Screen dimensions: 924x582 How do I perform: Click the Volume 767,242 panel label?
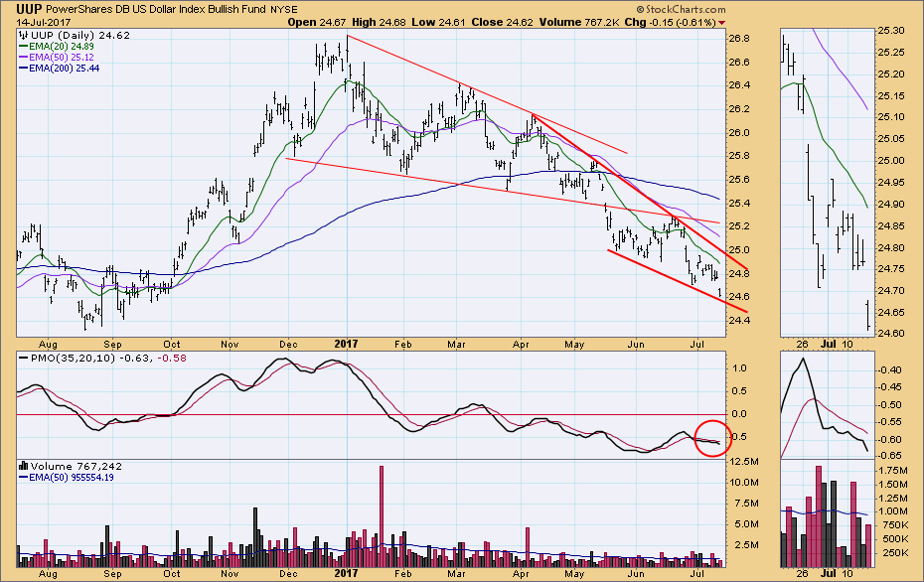(x=77, y=466)
